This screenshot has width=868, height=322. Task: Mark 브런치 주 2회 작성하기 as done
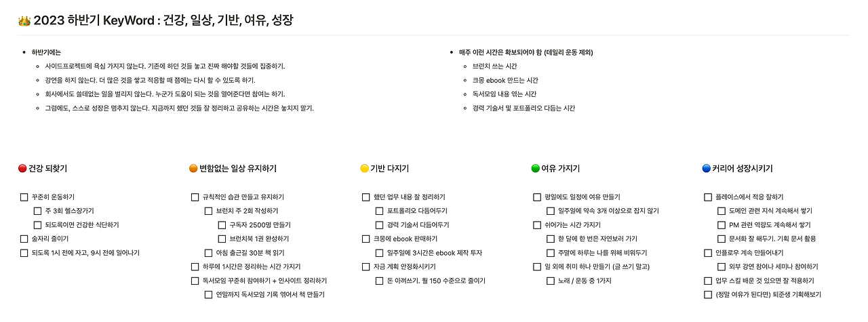(x=208, y=211)
